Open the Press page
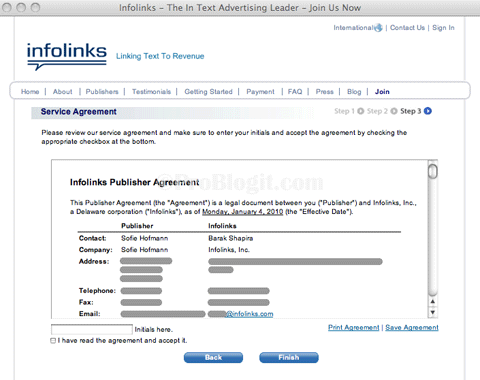 (325, 92)
